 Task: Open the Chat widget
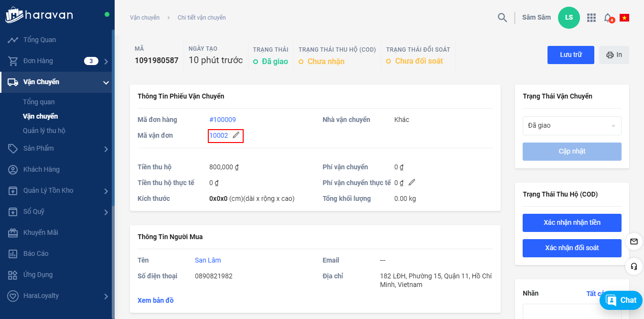tap(621, 300)
